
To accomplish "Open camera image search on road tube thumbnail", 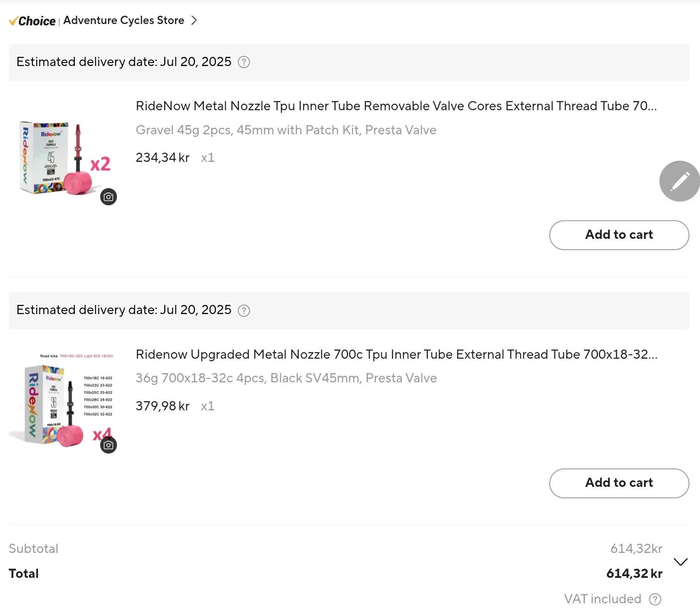I will pyautogui.click(x=108, y=445).
